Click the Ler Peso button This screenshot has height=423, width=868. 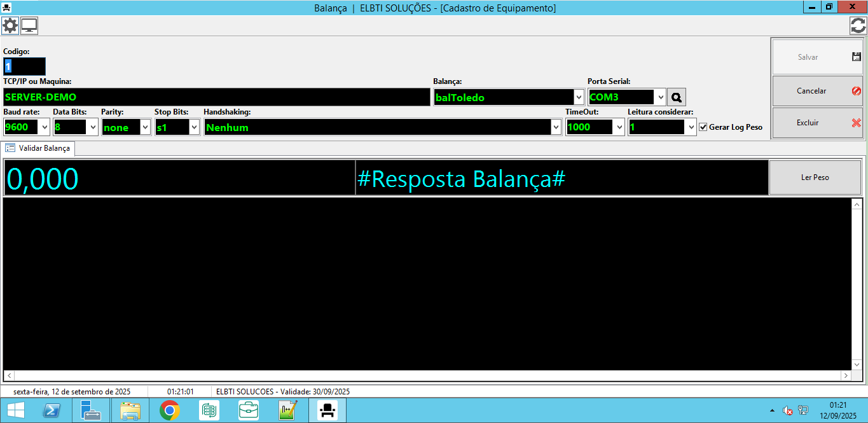pos(815,177)
